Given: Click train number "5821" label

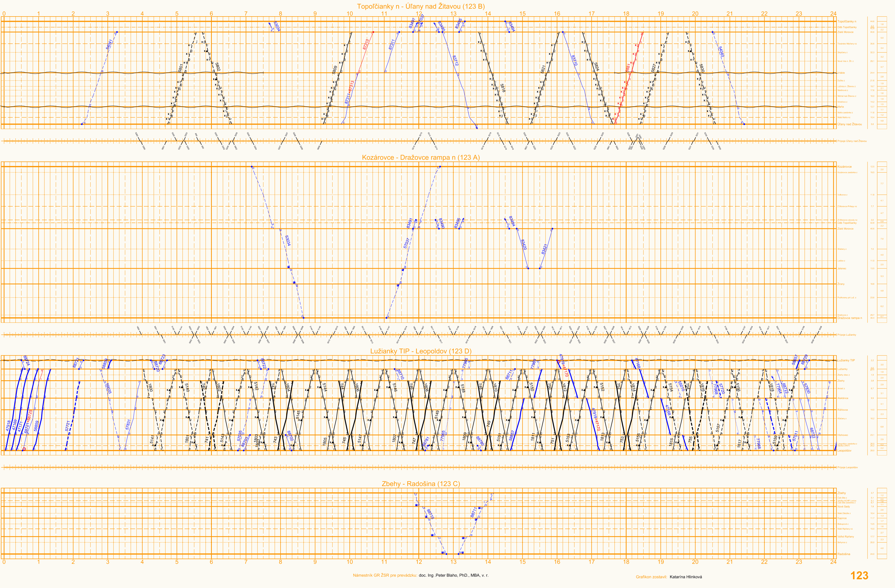Looking at the screenshot, I should coord(543,69).
